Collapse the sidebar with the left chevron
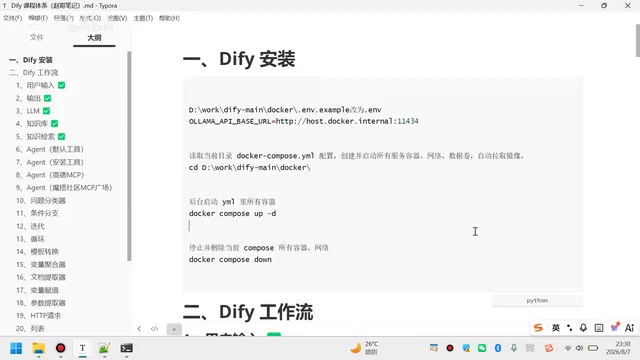The width and height of the screenshot is (640, 360). coord(139,329)
